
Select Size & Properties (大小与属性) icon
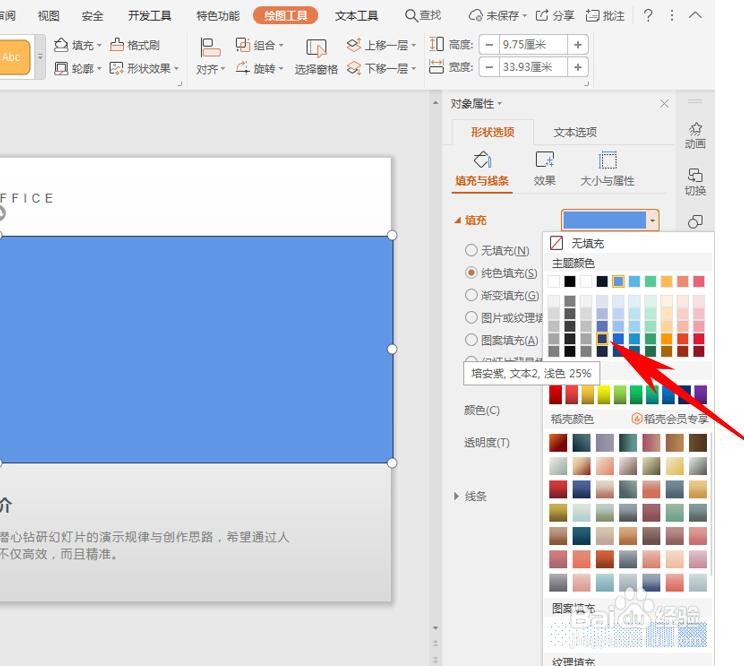coord(607,160)
